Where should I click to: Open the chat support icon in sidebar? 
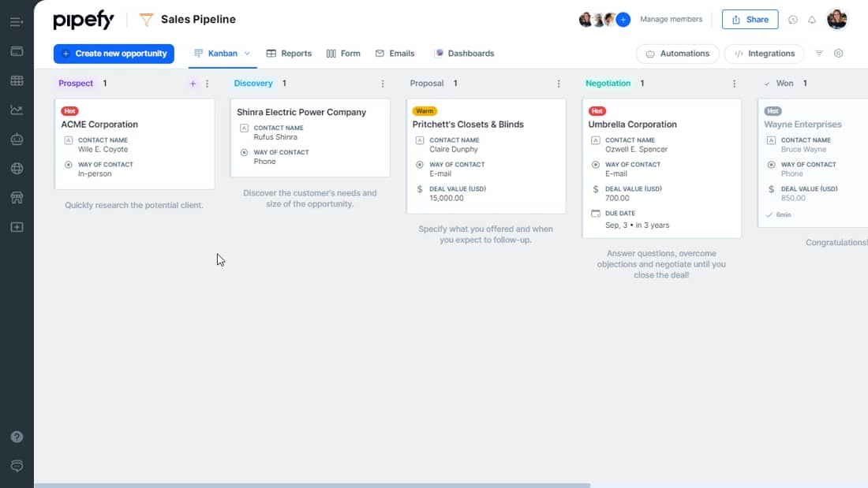pos(17,466)
